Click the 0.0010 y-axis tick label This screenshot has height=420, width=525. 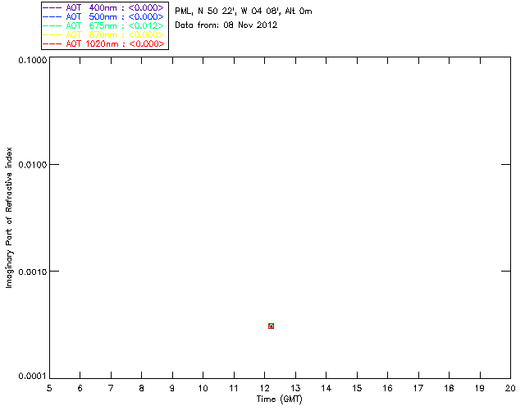point(31,271)
